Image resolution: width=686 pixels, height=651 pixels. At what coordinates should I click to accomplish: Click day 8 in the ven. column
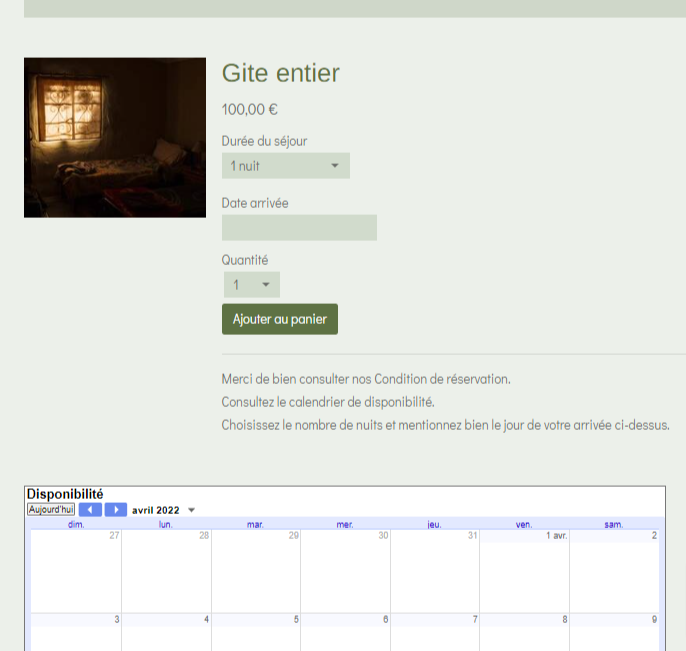[524, 632]
